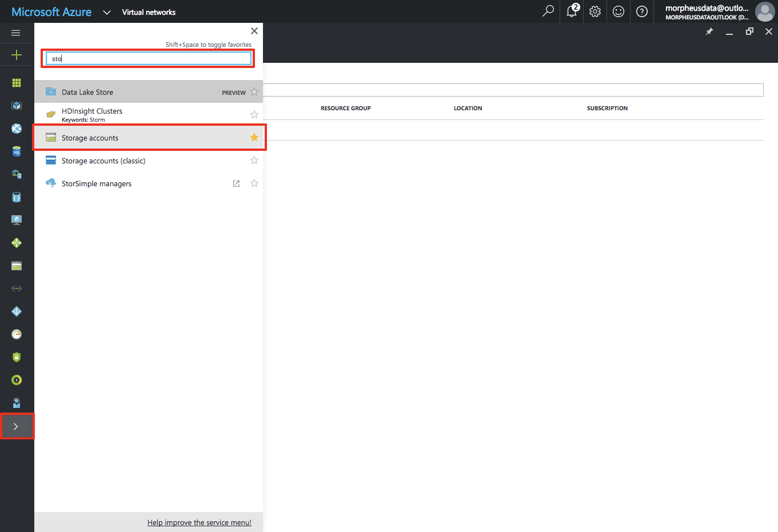Viewport: 778px width, 532px height.
Task: Click StorSimple managers external link icon
Action: [x=236, y=183]
